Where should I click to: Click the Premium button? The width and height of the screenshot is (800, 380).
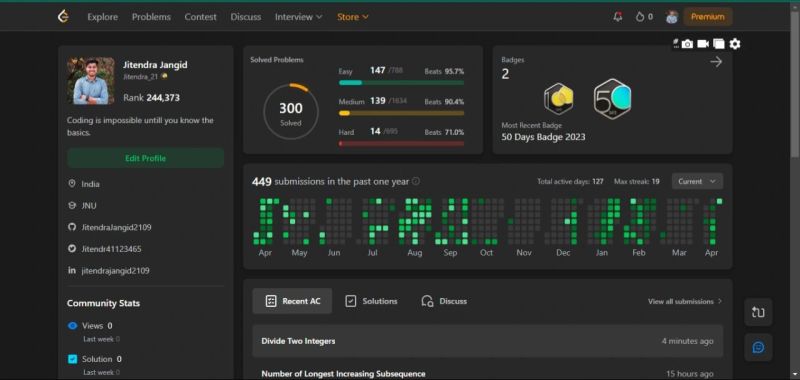tap(708, 17)
